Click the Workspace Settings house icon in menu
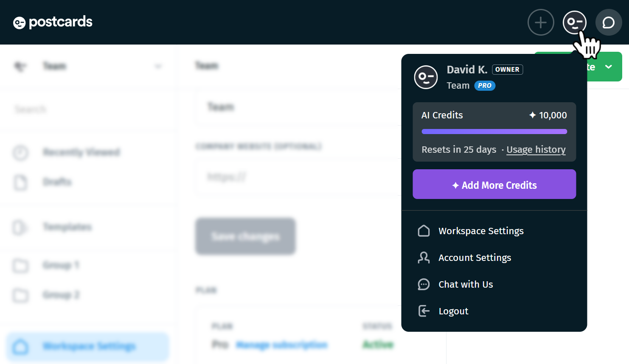The width and height of the screenshot is (629, 364). pos(424,231)
